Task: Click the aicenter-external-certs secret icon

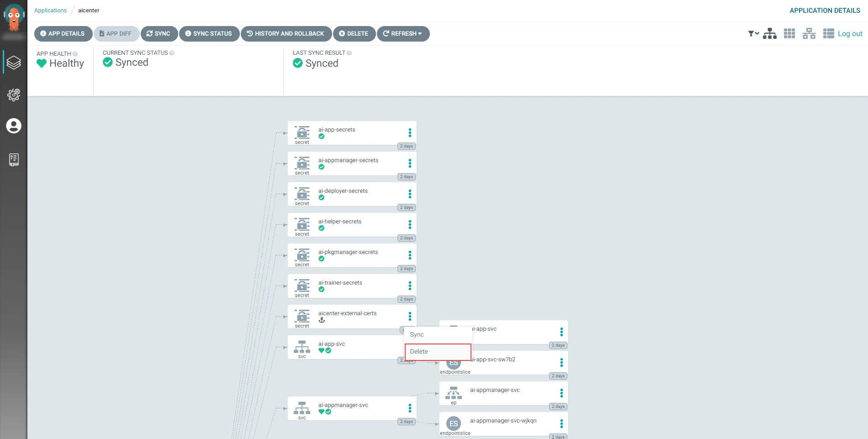Action: pyautogui.click(x=302, y=316)
